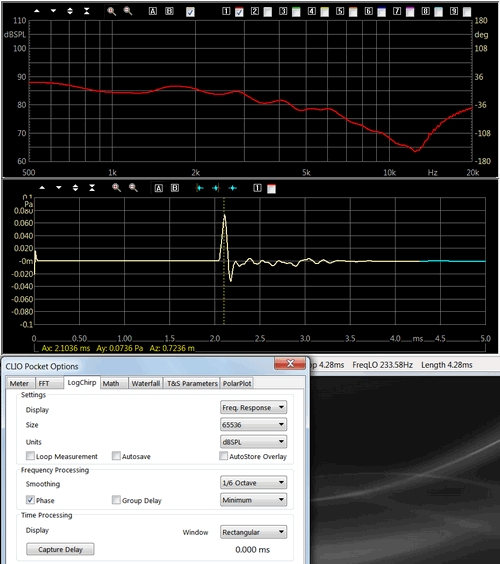Enable Group Delay checkbox
The height and width of the screenshot is (564, 500).
click(x=116, y=500)
